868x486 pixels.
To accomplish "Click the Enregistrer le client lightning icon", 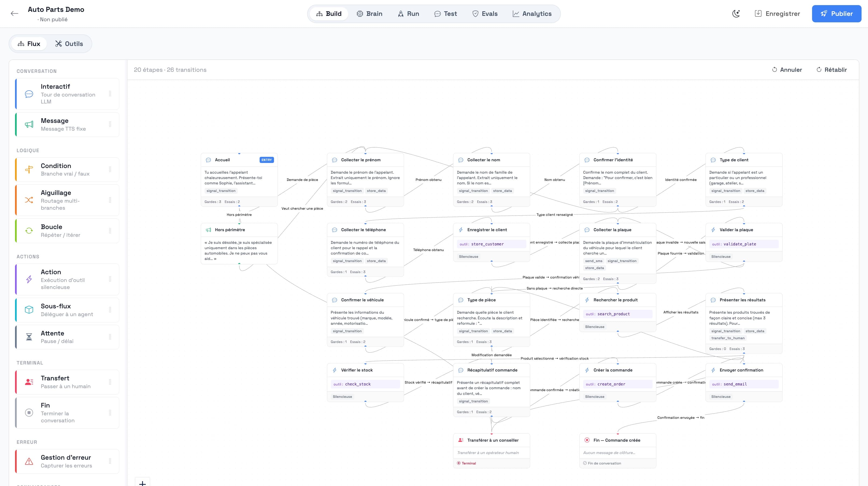I will [461, 230].
